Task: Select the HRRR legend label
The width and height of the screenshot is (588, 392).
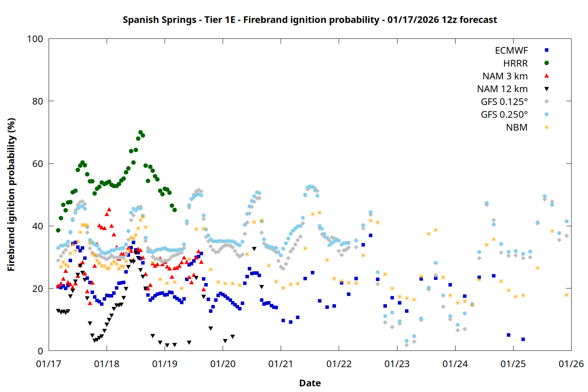Action: click(x=515, y=64)
